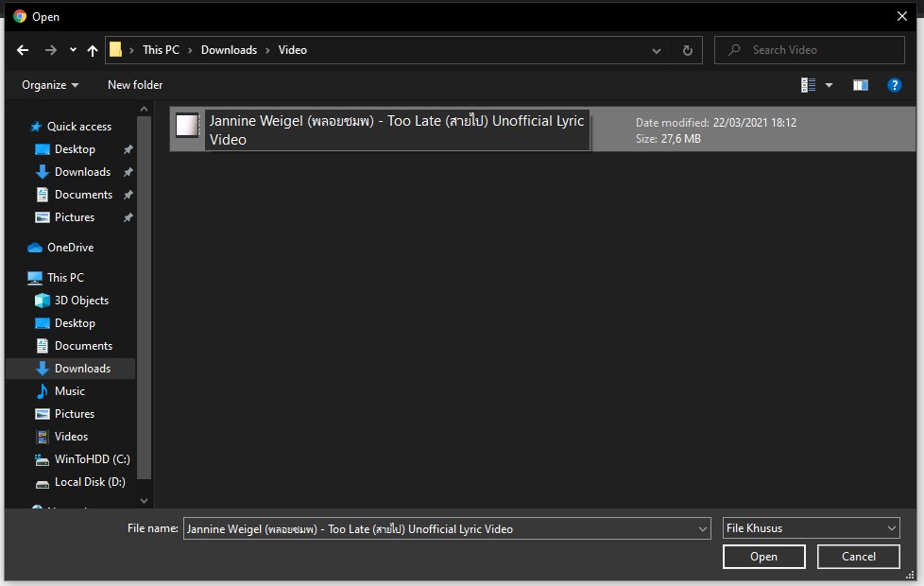
Task: Click the Cancel button
Action: pos(858,557)
